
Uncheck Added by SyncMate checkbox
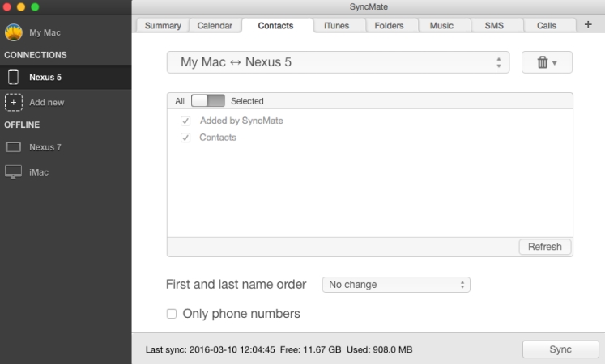(185, 121)
